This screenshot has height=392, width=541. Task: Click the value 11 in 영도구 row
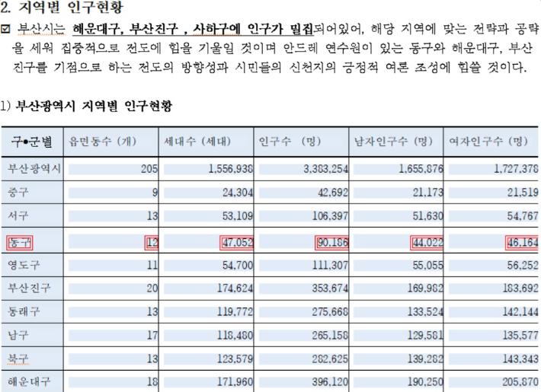152,265
